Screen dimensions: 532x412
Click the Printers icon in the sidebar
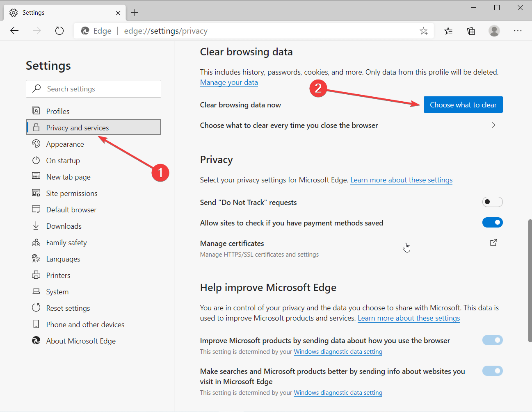tap(36, 275)
